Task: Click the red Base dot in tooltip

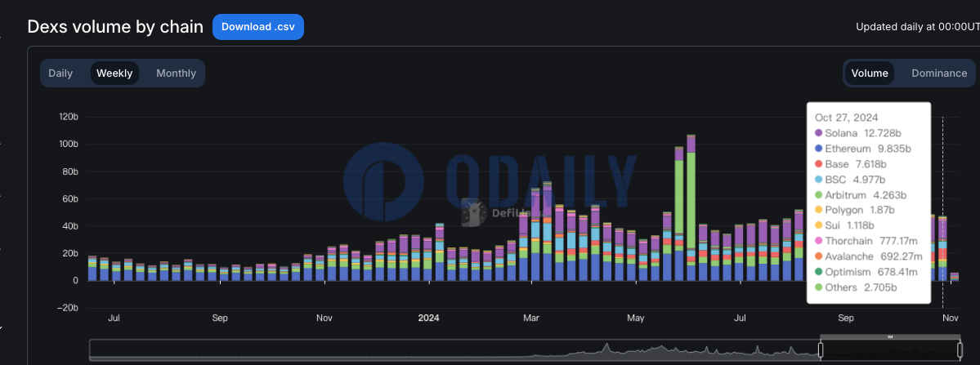Action: 818,164
